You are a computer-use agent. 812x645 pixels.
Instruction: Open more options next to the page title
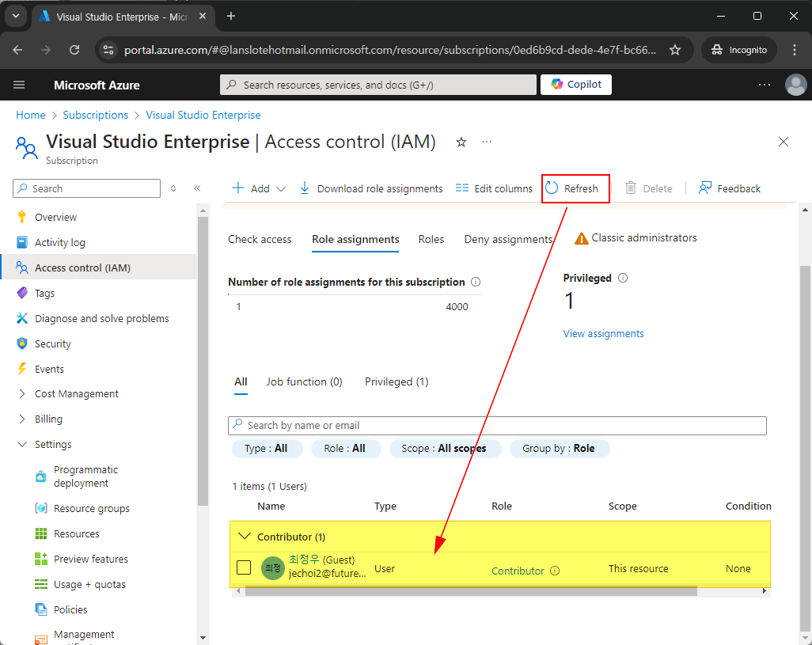pyautogui.click(x=486, y=142)
